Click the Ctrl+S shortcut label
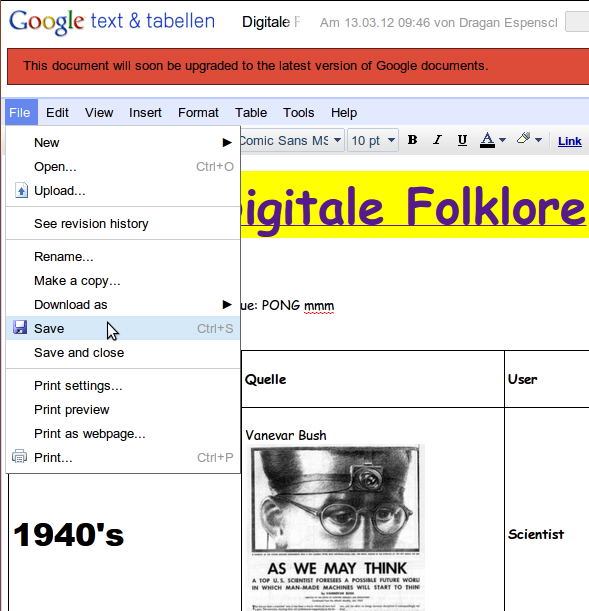Viewport: 589px width, 611px height. coord(215,328)
